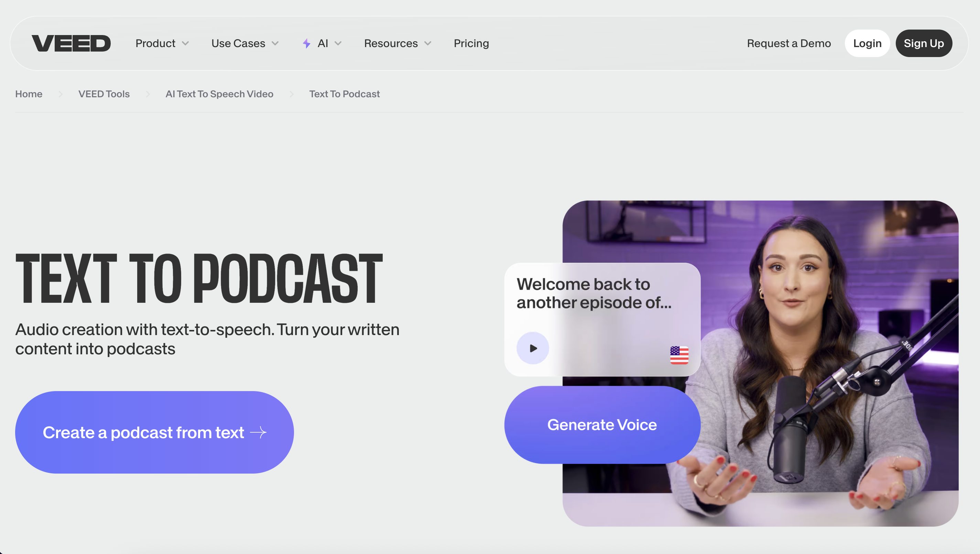Click the US flag language icon
Screen dimensions: 980x554
point(679,355)
